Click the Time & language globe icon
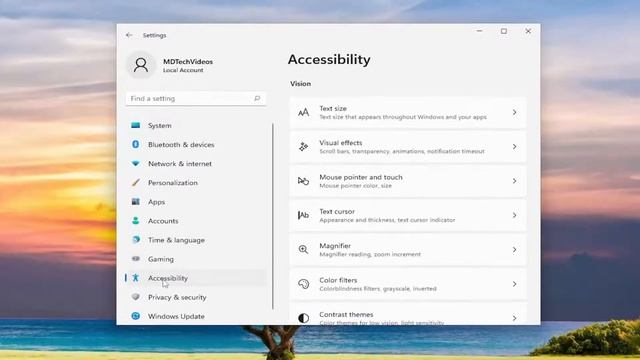Viewport: 640px width, 360px height. (136, 240)
